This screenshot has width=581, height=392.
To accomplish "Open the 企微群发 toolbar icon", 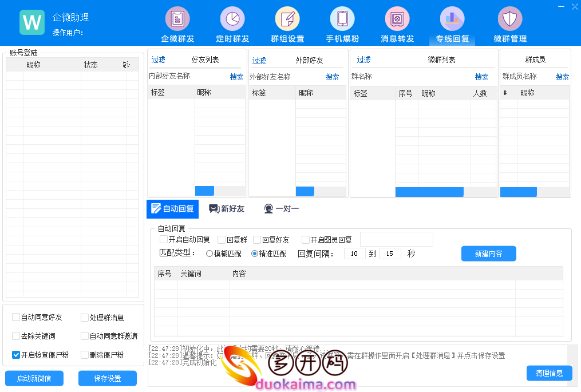I will (x=177, y=19).
